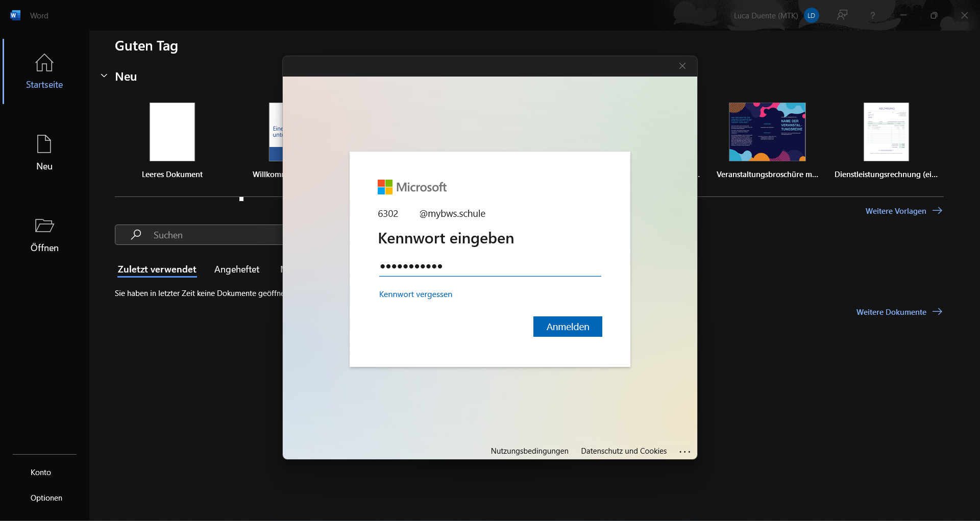
Task: Open the three-dots menu in sign-in footer
Action: click(685, 452)
